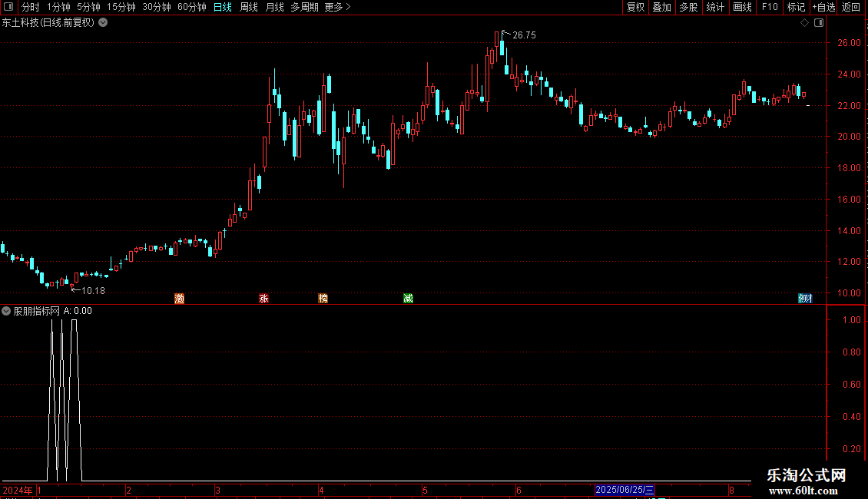Select the 60分钟 period tab
Screen dimensions: 868x499
(x=191, y=7)
